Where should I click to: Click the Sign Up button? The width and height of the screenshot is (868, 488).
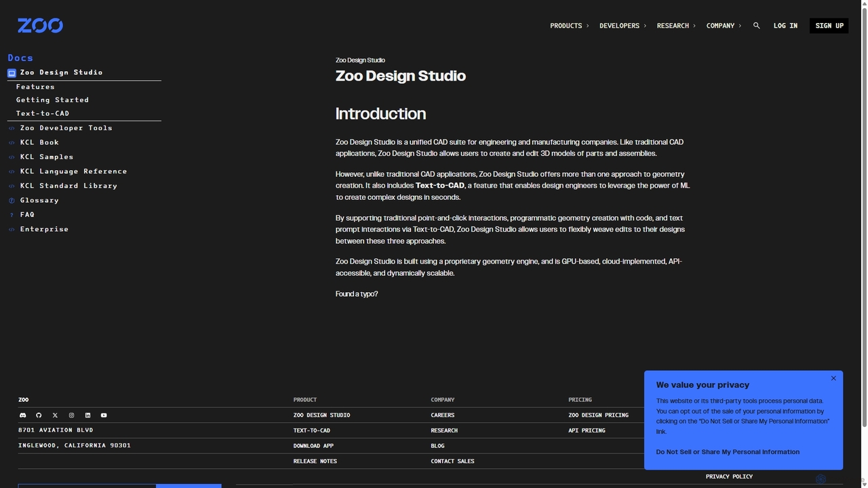click(x=829, y=26)
